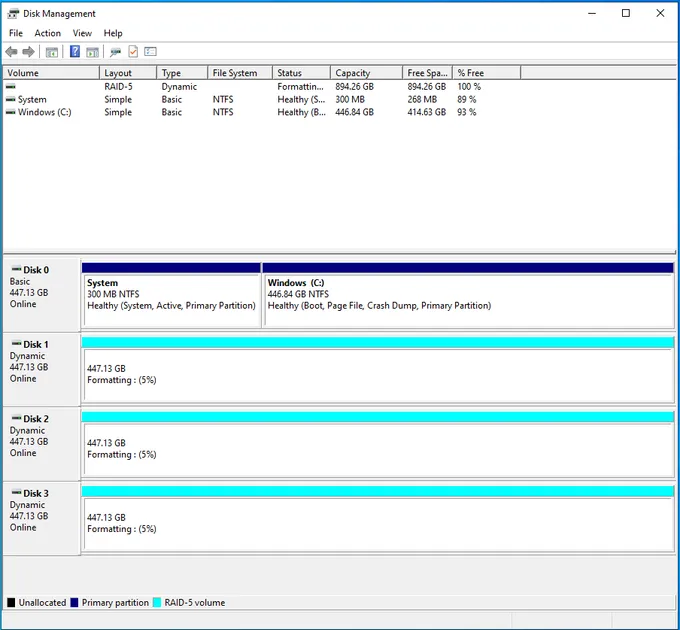Click the "446.84 GB" capacity cell
Image resolution: width=680 pixels, height=630 pixels.
(x=354, y=112)
